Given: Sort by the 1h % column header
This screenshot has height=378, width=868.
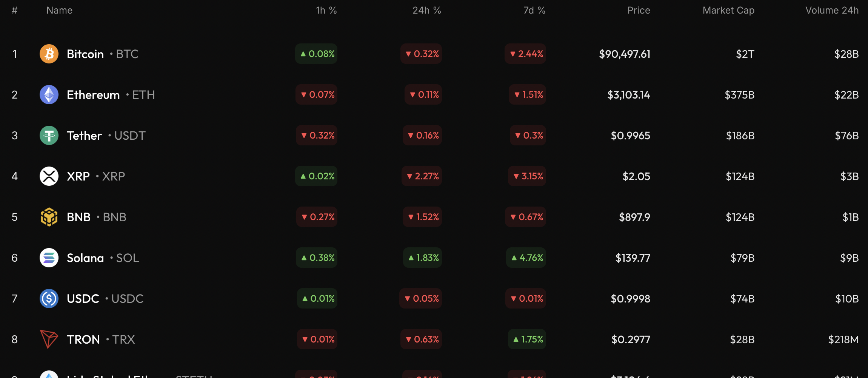Looking at the screenshot, I should tap(326, 10).
